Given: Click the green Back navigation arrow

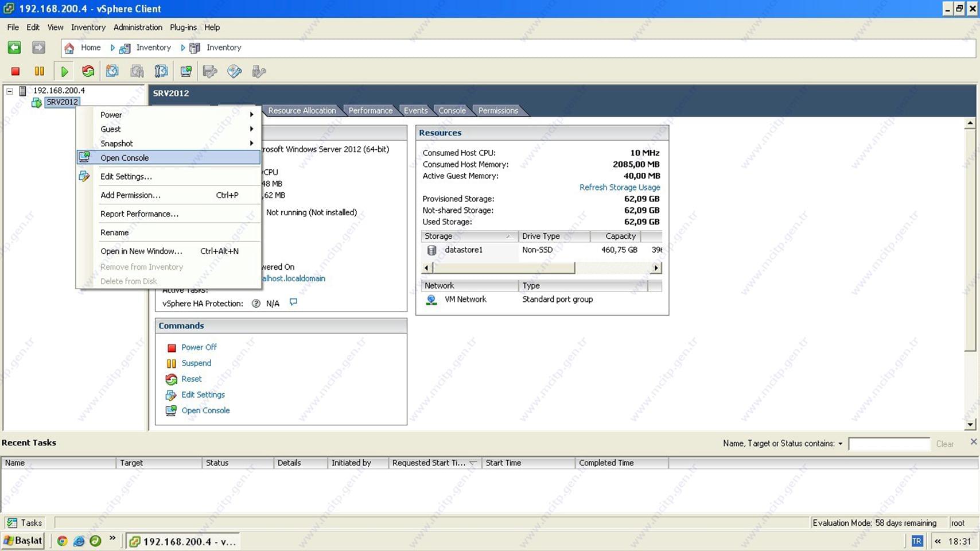Looking at the screenshot, I should (14, 48).
